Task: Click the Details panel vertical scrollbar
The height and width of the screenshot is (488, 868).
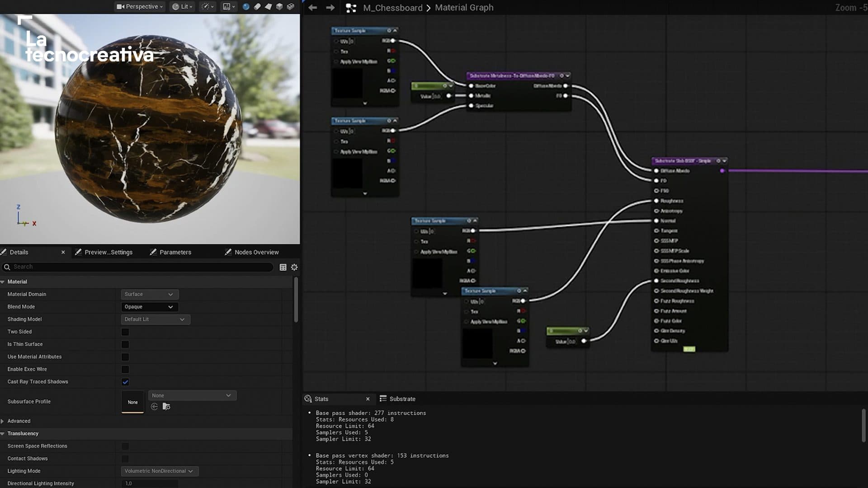Action: (x=296, y=300)
